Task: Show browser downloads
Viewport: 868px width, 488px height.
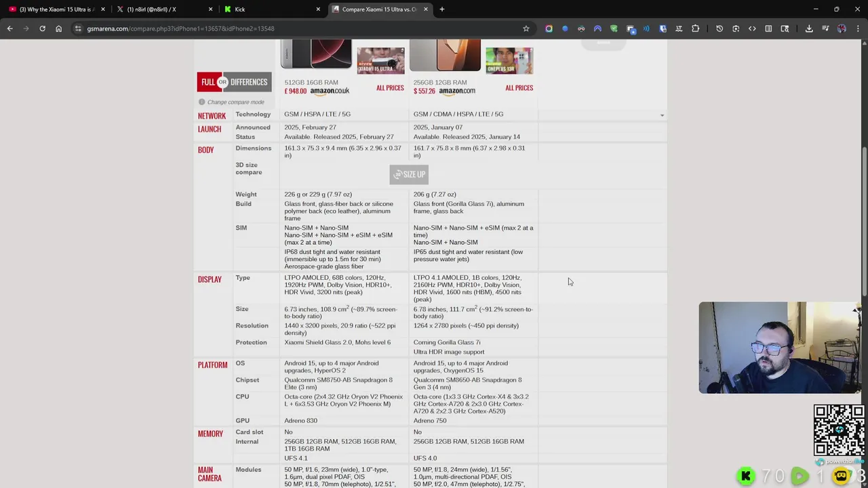Action: (809, 28)
